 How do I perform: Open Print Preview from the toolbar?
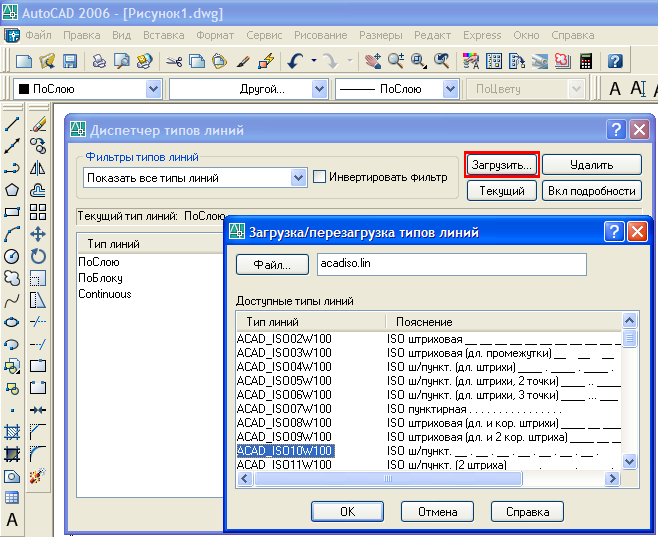pyautogui.click(x=122, y=61)
